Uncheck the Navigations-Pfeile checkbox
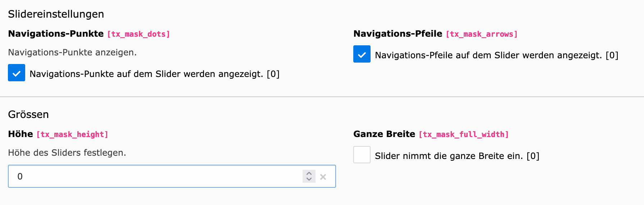This screenshot has width=644, height=205. pyautogui.click(x=362, y=54)
